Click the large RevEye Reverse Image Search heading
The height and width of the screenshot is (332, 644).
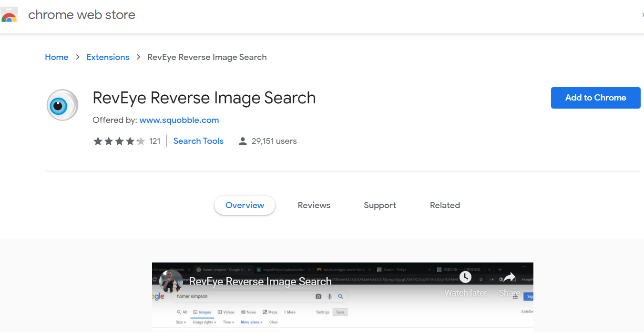point(204,98)
